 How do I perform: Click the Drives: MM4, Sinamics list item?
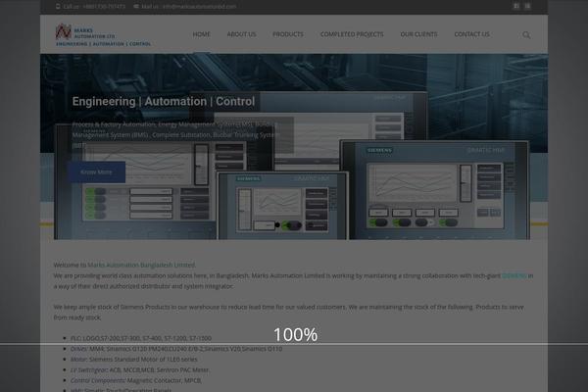coord(176,349)
